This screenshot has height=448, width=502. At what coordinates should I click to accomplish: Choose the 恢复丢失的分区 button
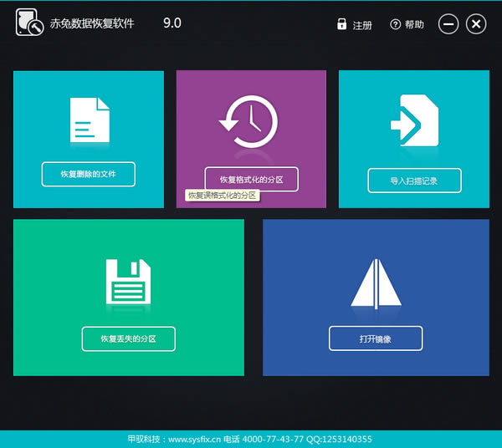pos(128,339)
